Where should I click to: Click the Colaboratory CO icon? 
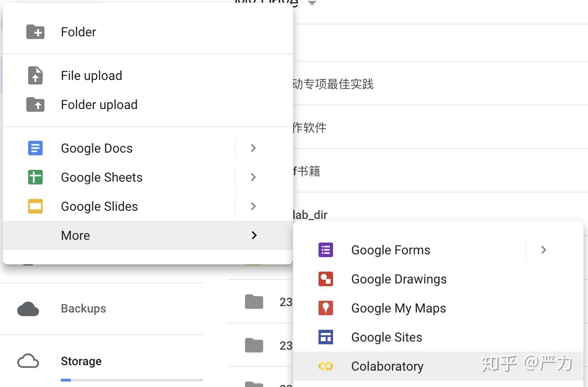tap(326, 366)
